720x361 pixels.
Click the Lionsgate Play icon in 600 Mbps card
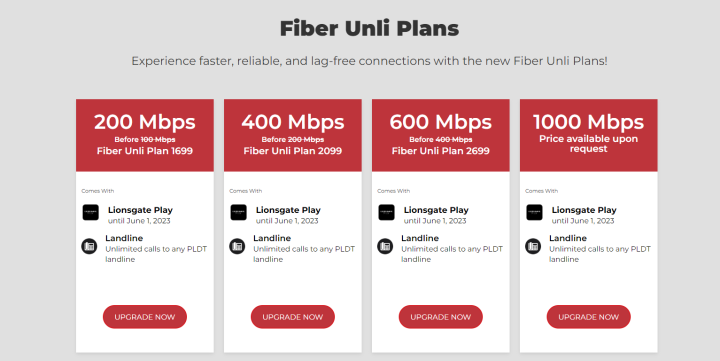click(x=386, y=213)
